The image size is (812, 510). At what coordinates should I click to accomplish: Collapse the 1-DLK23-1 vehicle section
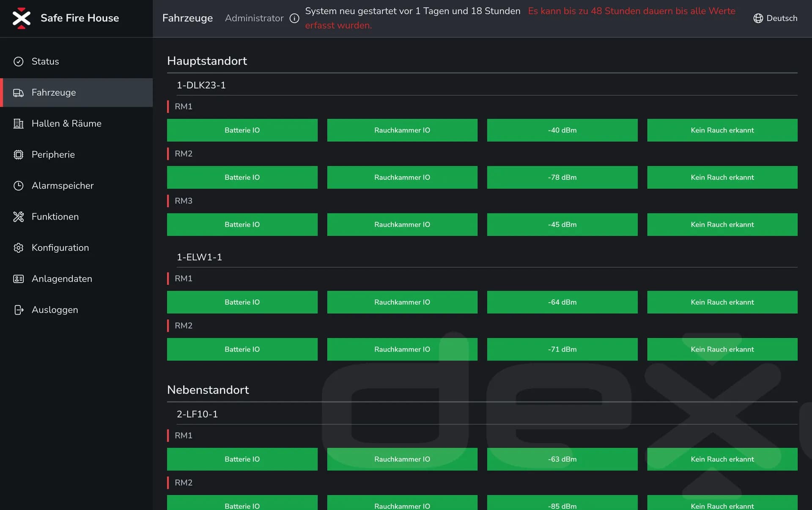pyautogui.click(x=201, y=85)
